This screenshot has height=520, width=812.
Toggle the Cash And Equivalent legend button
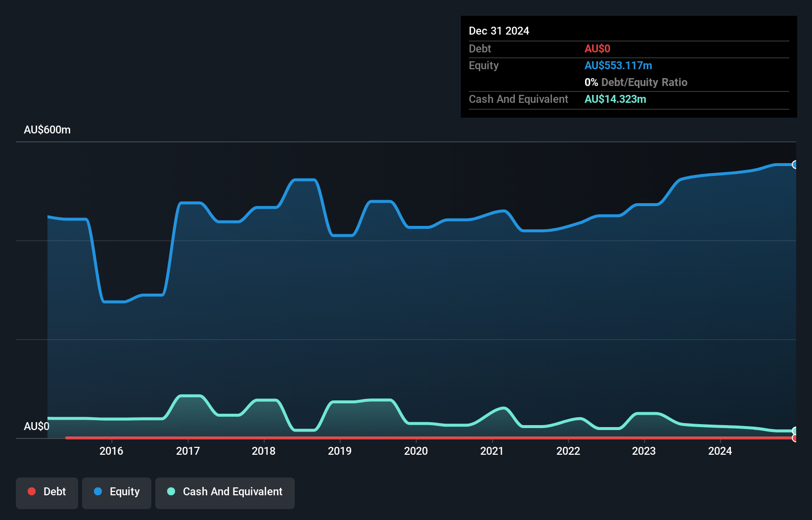pyautogui.click(x=225, y=493)
